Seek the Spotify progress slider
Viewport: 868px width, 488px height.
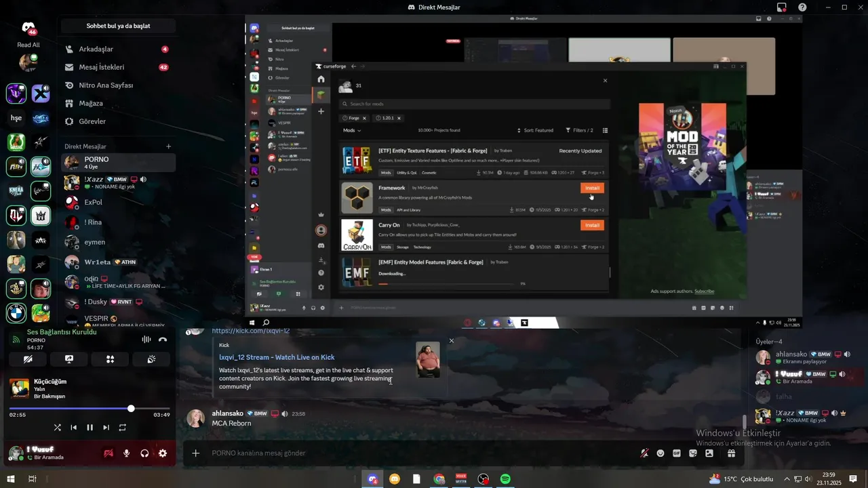click(131, 409)
